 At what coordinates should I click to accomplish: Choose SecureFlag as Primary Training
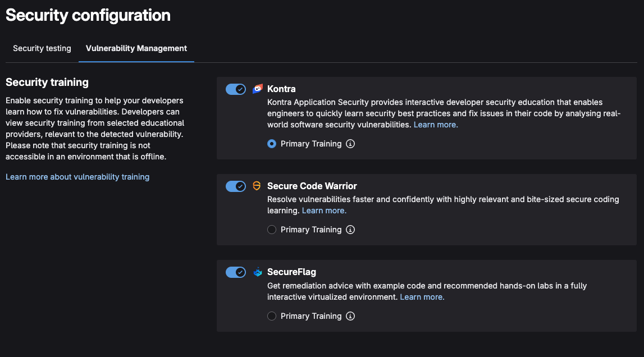click(x=272, y=316)
